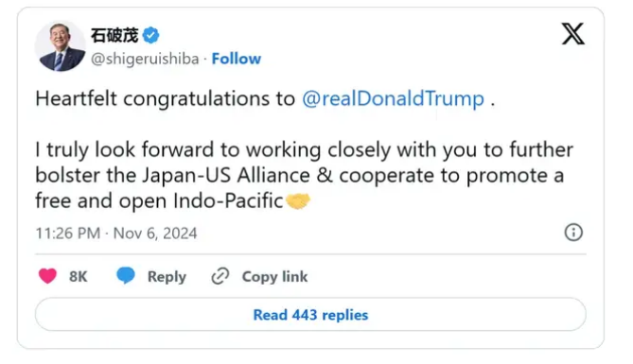
Task: Click the blue verified badge
Action: 151,36
